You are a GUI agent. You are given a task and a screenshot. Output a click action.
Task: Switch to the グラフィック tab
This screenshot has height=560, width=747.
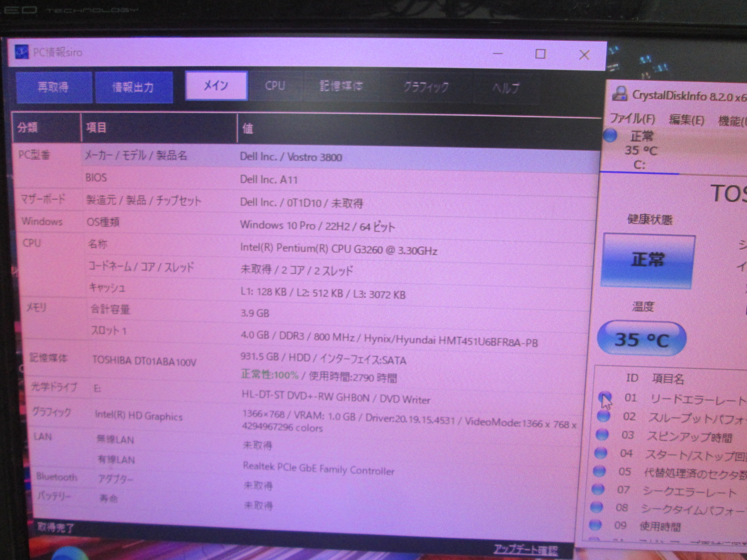pos(426,87)
